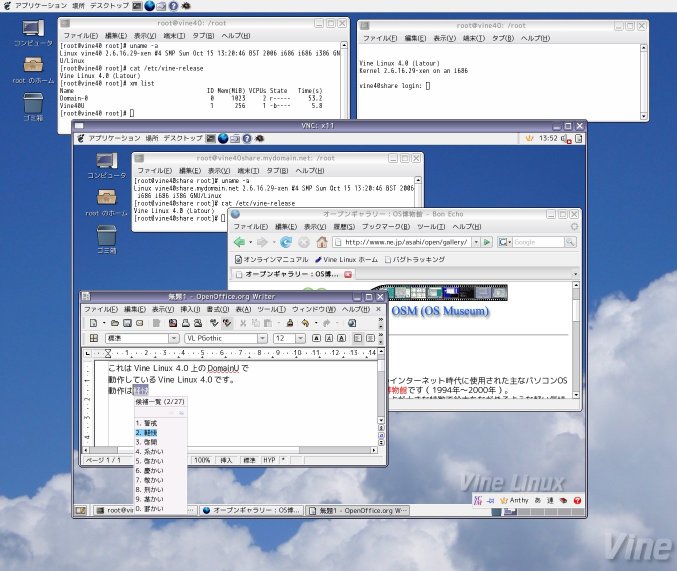Open help icon in VNC inner panel
Viewport: 677px width, 571px height.
click(x=247, y=139)
